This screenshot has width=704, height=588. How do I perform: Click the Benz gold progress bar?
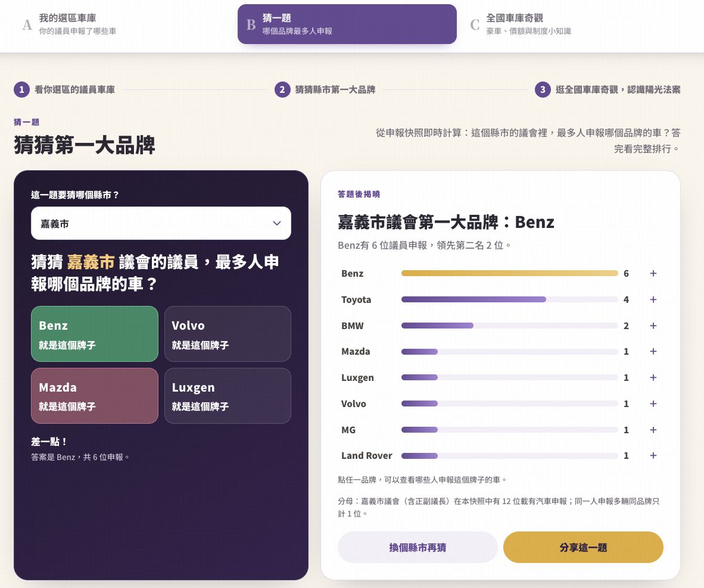tap(510, 273)
